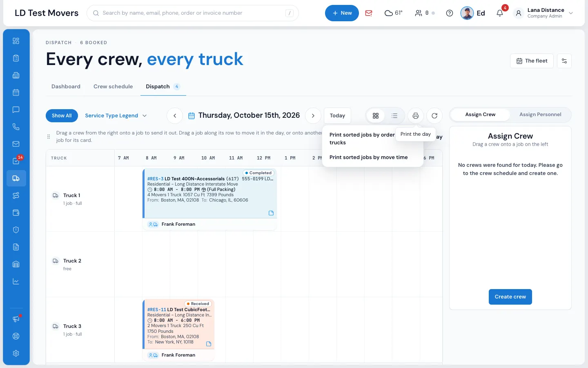This screenshot has width=588, height=368.
Task: Click the Create crew button
Action: (x=510, y=297)
